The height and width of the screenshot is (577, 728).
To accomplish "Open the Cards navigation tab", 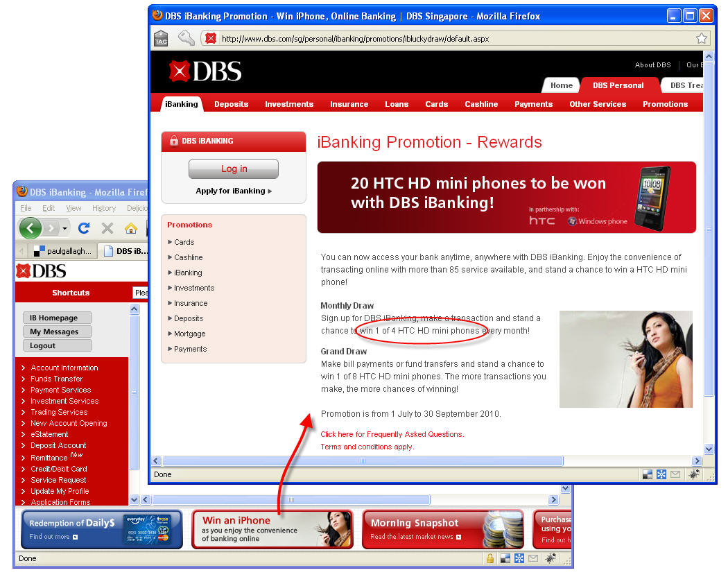I will point(436,104).
